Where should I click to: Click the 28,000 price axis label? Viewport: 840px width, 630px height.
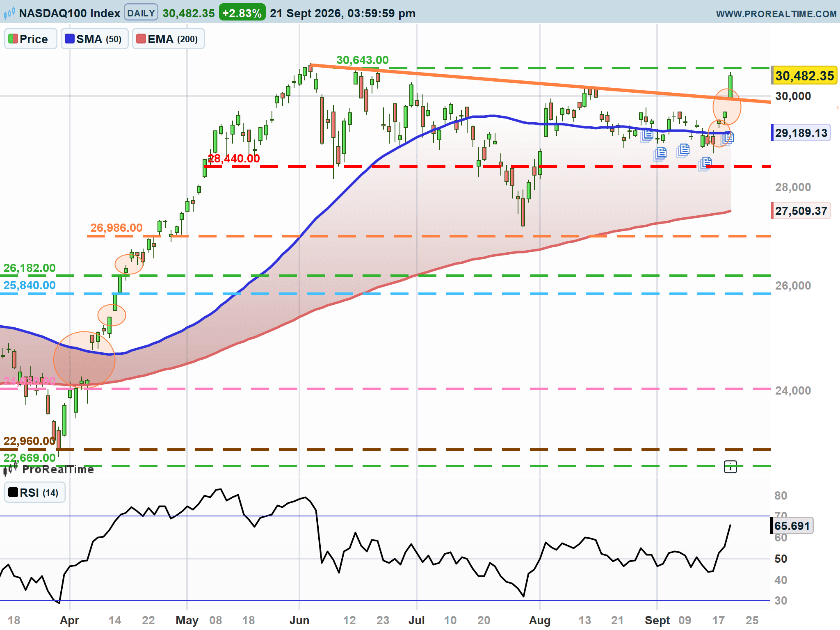click(793, 187)
